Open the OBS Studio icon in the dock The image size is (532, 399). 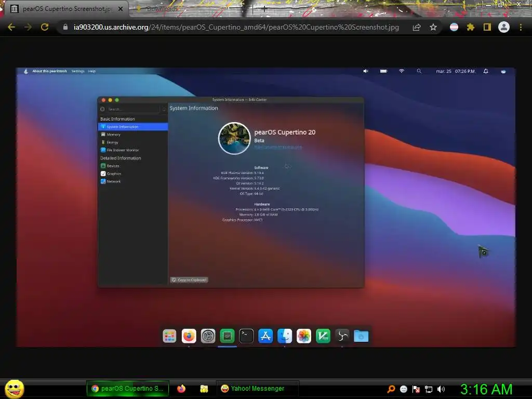pos(342,336)
